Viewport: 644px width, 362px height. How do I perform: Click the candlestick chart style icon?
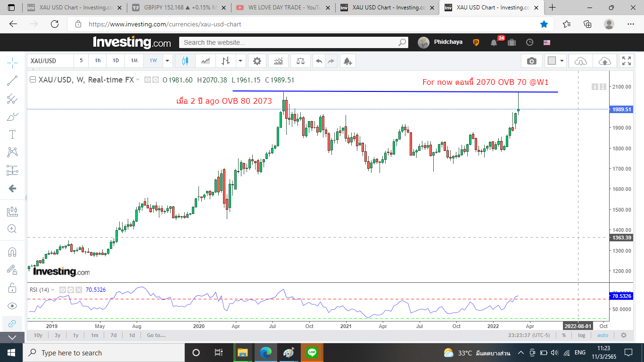[x=185, y=61]
